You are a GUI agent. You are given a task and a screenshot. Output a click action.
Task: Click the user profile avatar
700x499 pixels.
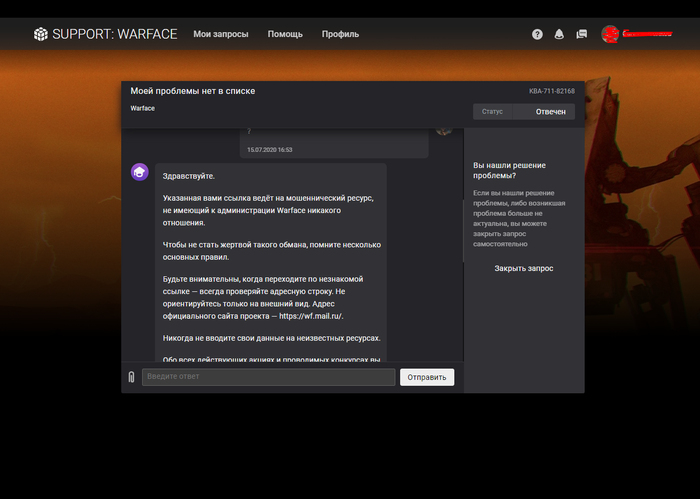tap(609, 34)
